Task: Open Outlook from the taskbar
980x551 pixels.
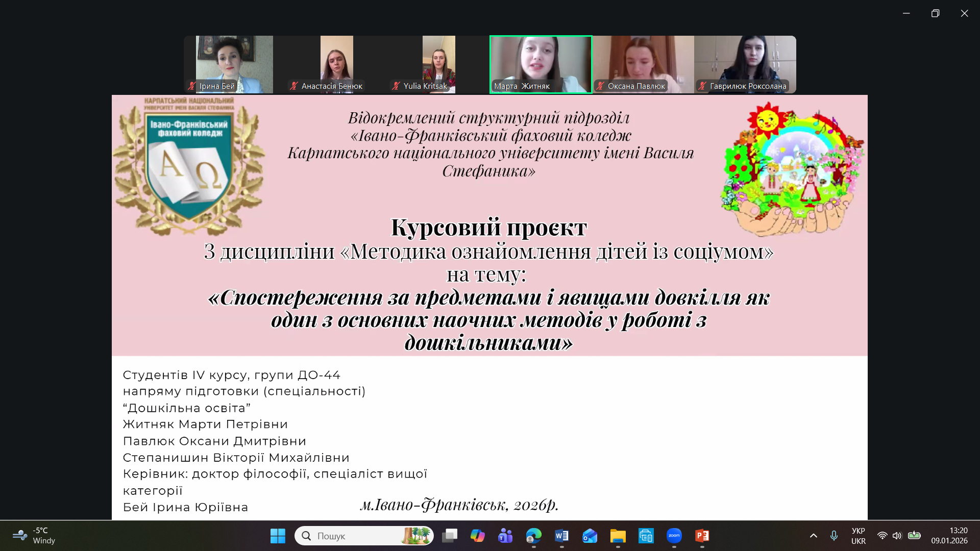Action: point(590,536)
